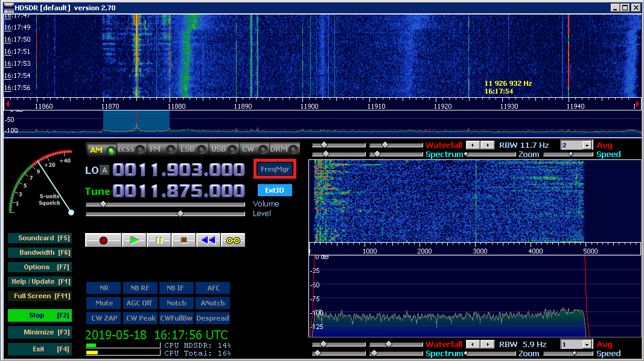Screen dimensions: 644x361
Task: Mute the audio output
Action: click(x=104, y=303)
